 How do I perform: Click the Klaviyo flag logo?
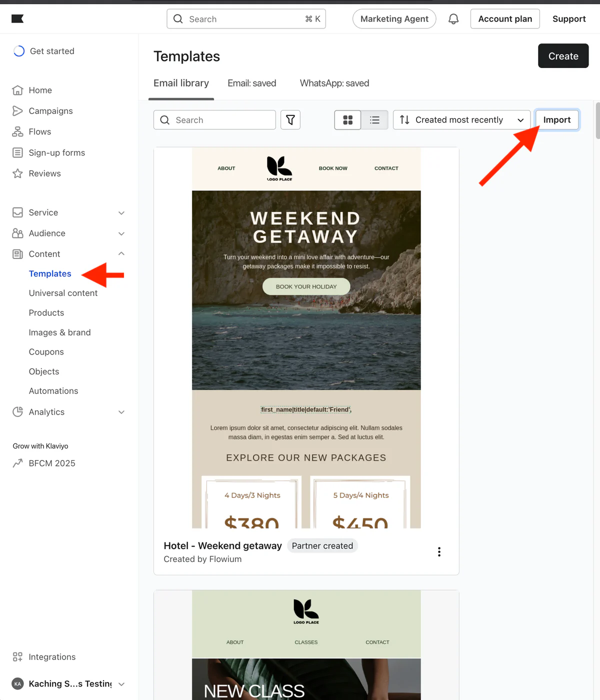click(x=17, y=19)
